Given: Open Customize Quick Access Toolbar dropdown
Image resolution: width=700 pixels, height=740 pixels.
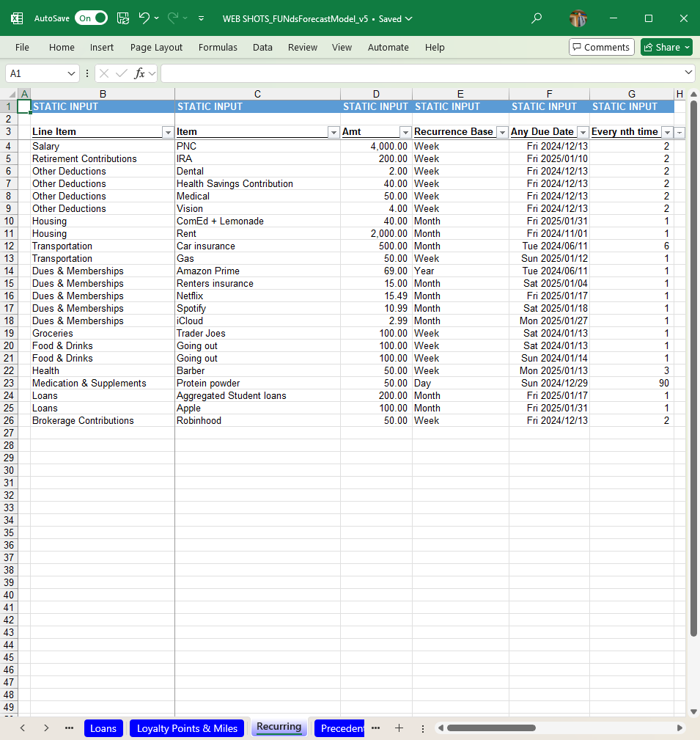Looking at the screenshot, I should tap(201, 18).
